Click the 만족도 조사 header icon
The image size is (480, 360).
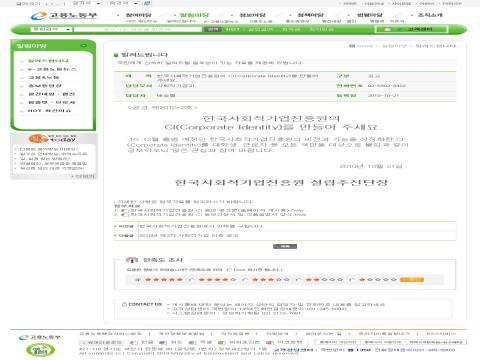pos(132,260)
